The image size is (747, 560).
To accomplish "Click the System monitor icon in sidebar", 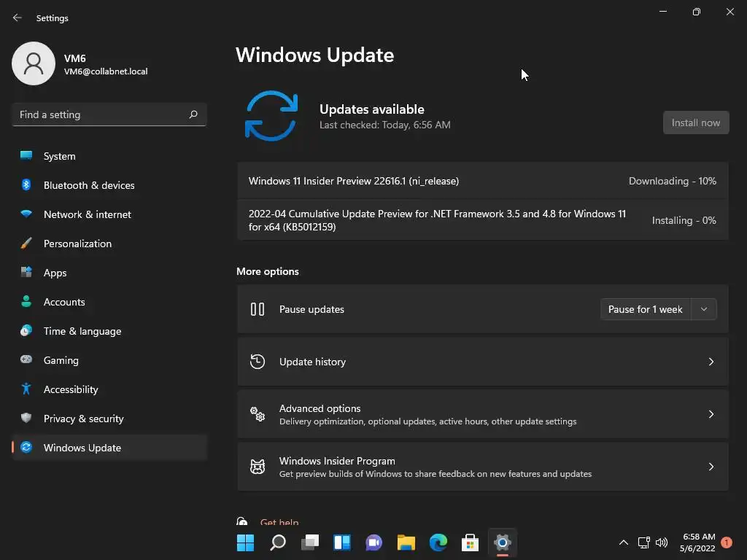I will point(26,156).
